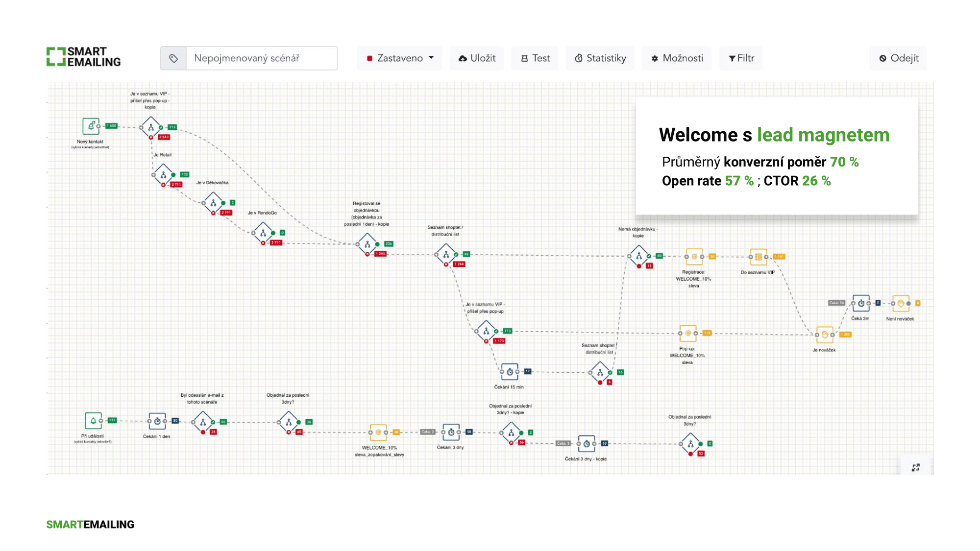Image resolution: width=980 pixels, height=551 pixels.
Task: Select Registrace: WELCOME_10% sleva email node
Action: (694, 257)
